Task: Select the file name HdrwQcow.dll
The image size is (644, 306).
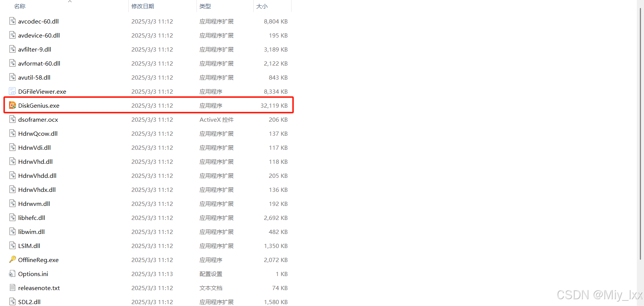Action: coord(38,134)
